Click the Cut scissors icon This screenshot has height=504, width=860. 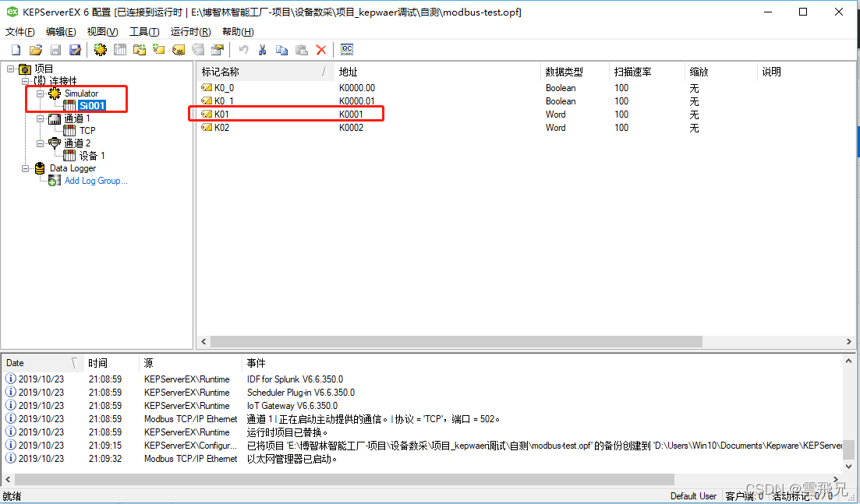point(262,50)
